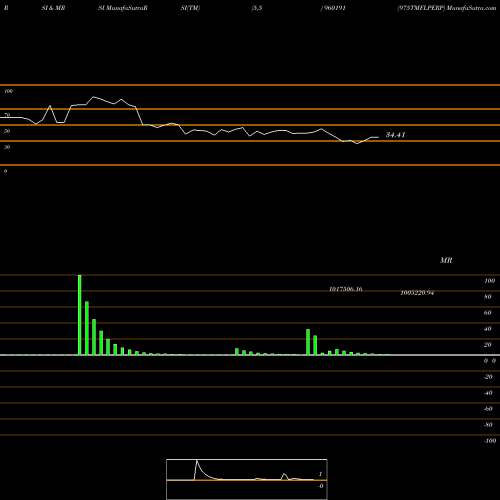Click the RSI axis label 70
500x500 pixels.
pyautogui.click(x=7, y=115)
